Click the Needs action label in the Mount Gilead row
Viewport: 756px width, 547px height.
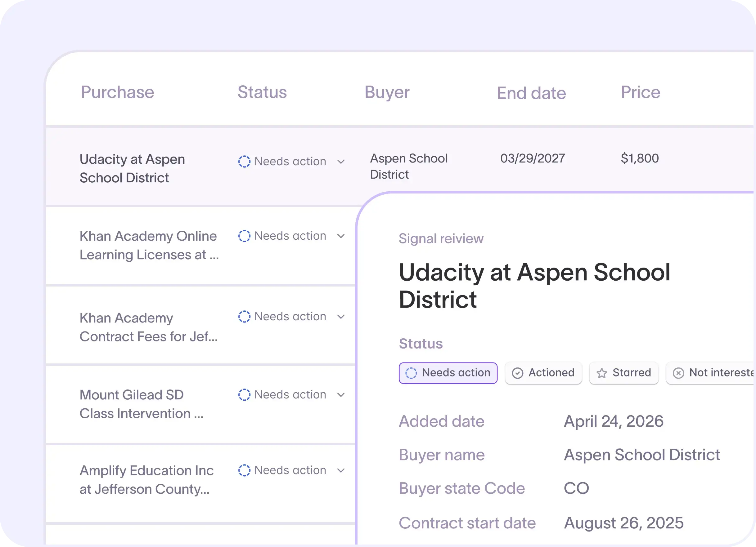pos(290,395)
